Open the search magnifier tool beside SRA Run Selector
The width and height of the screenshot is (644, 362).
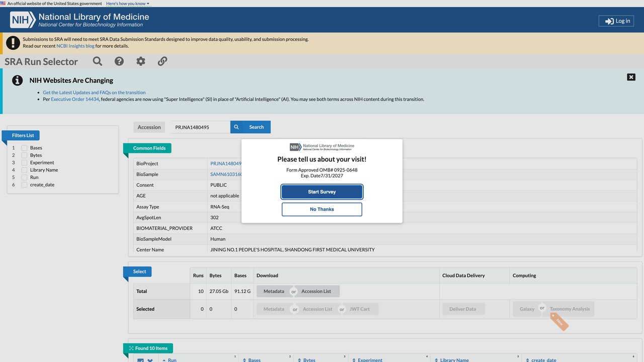(98, 61)
